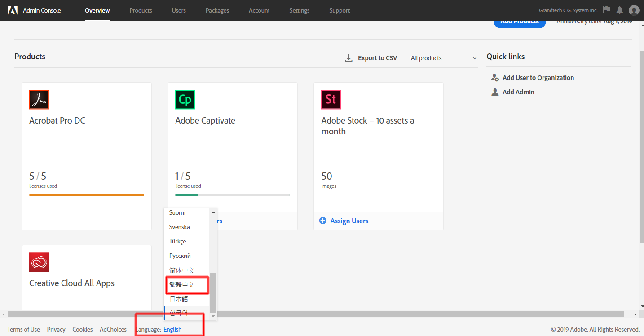Switch to the Overview tab
Image resolution: width=644 pixels, height=336 pixels.
pos(97,10)
